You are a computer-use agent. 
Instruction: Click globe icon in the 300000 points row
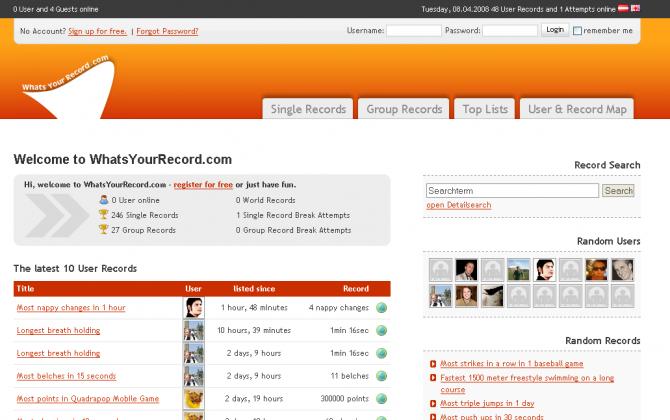click(381, 399)
